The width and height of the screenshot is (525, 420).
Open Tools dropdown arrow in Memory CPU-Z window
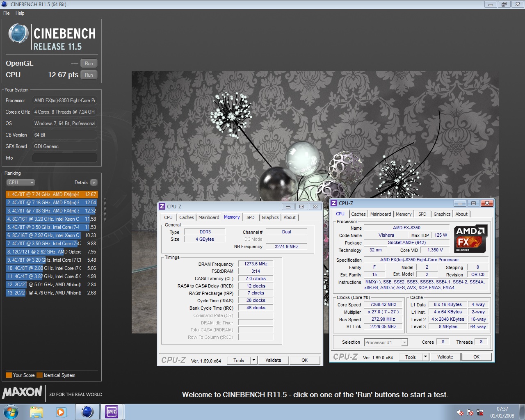point(254,360)
